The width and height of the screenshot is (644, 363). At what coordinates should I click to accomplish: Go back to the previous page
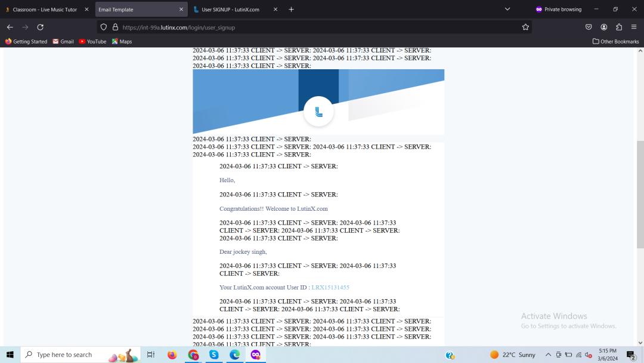coord(10,27)
